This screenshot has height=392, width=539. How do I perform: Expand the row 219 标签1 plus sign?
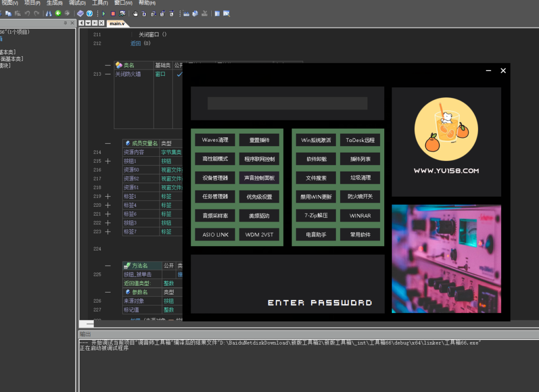pos(108,196)
